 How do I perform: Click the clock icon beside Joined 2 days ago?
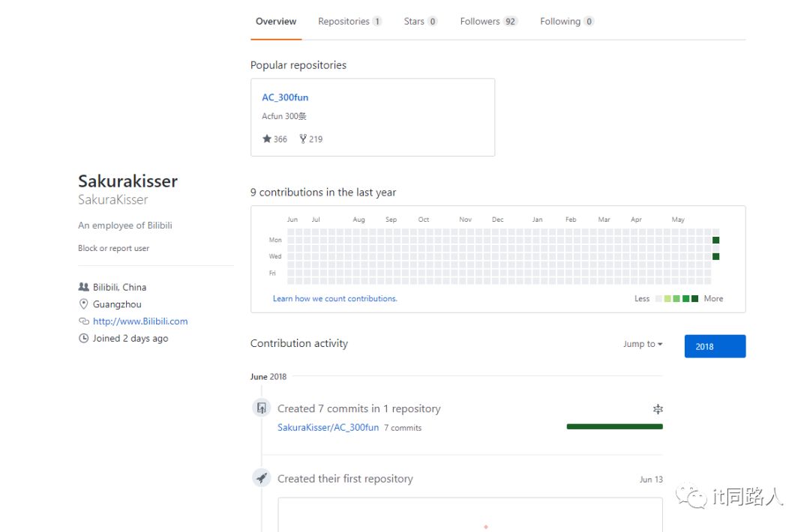[83, 338]
